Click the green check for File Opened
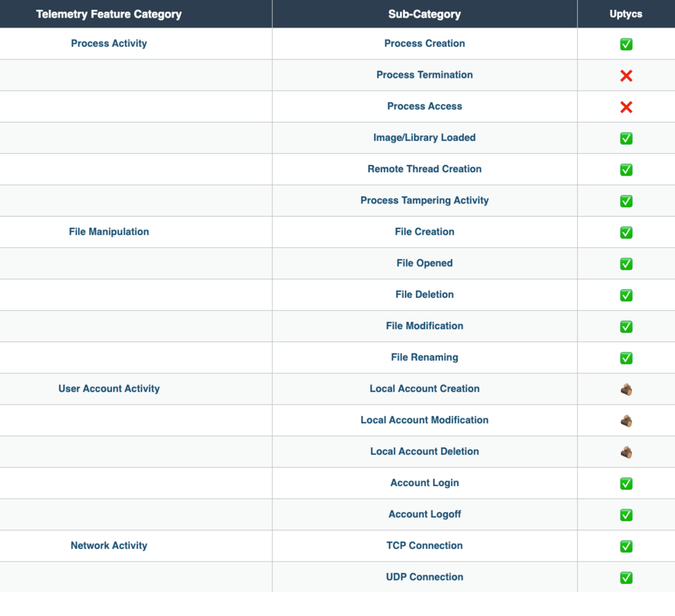The image size is (675, 616). (x=626, y=263)
